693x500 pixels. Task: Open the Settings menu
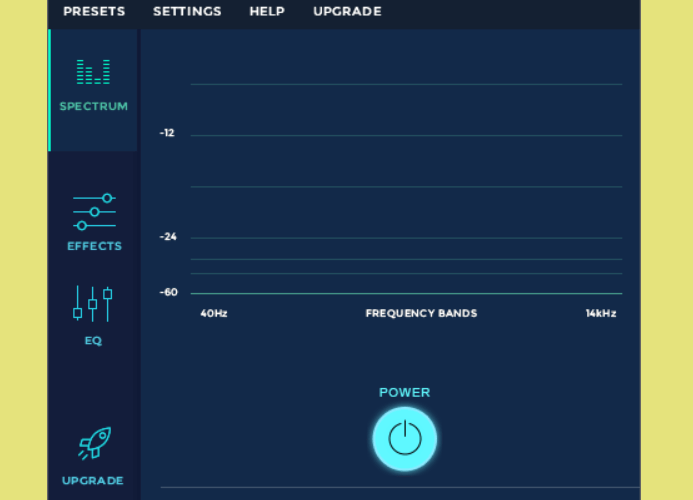point(187,11)
